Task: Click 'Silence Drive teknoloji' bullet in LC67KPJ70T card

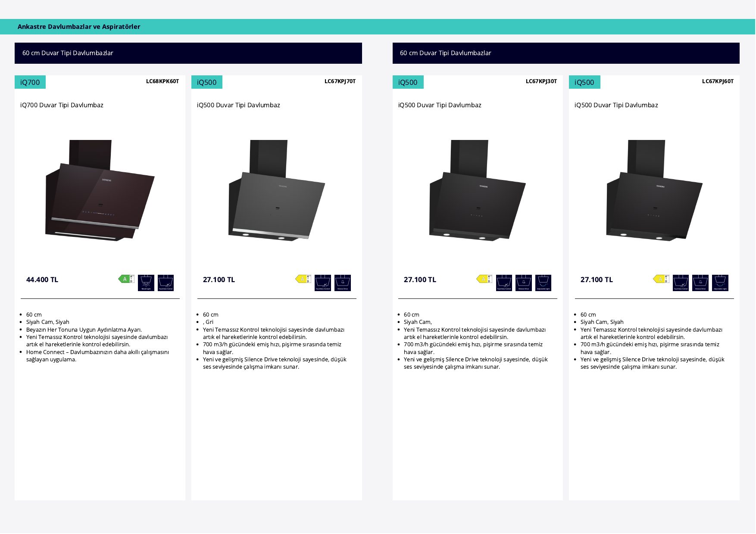Action: point(275,363)
